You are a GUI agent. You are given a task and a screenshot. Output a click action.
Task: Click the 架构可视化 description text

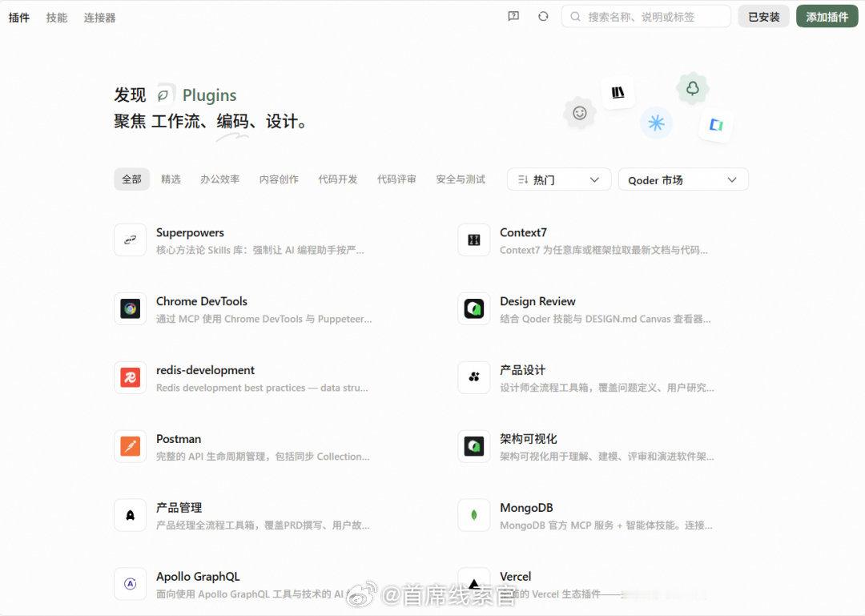[x=607, y=457]
